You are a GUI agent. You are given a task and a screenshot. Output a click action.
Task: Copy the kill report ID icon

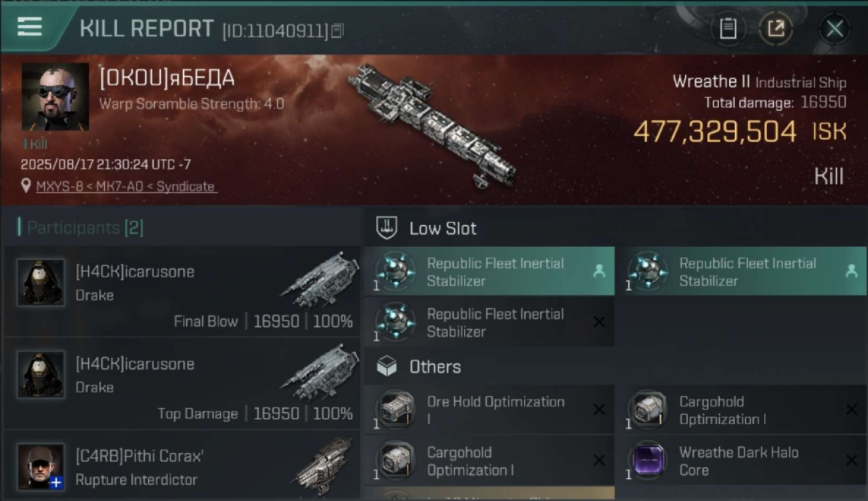337,31
